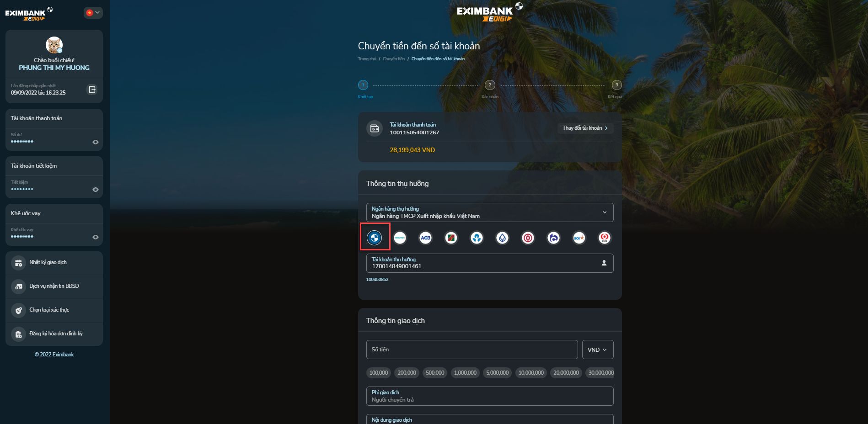Viewport: 868px width, 424px height.
Task: Select the Bank of China red icon
Action: pyautogui.click(x=528, y=238)
